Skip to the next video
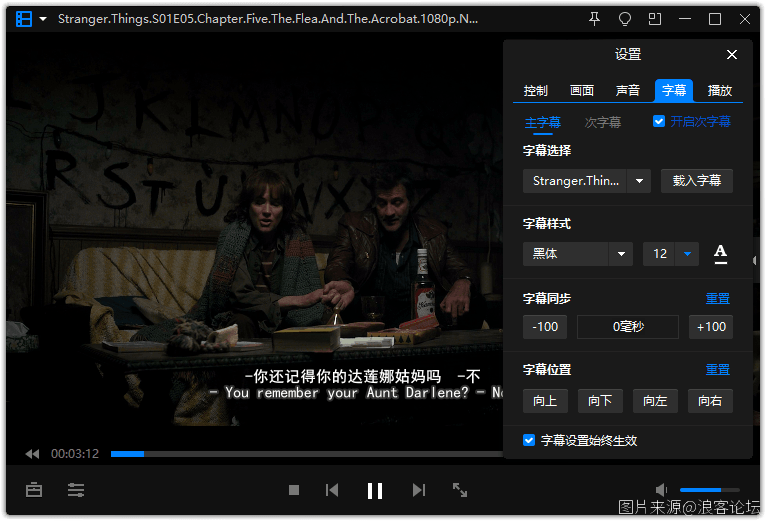Viewport: 766px width, 521px height. pos(419,490)
